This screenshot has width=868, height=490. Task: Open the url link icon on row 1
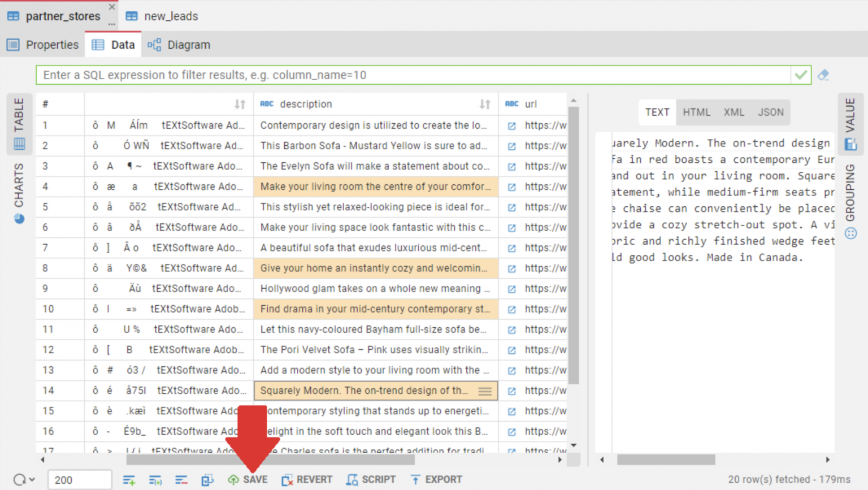click(x=511, y=125)
